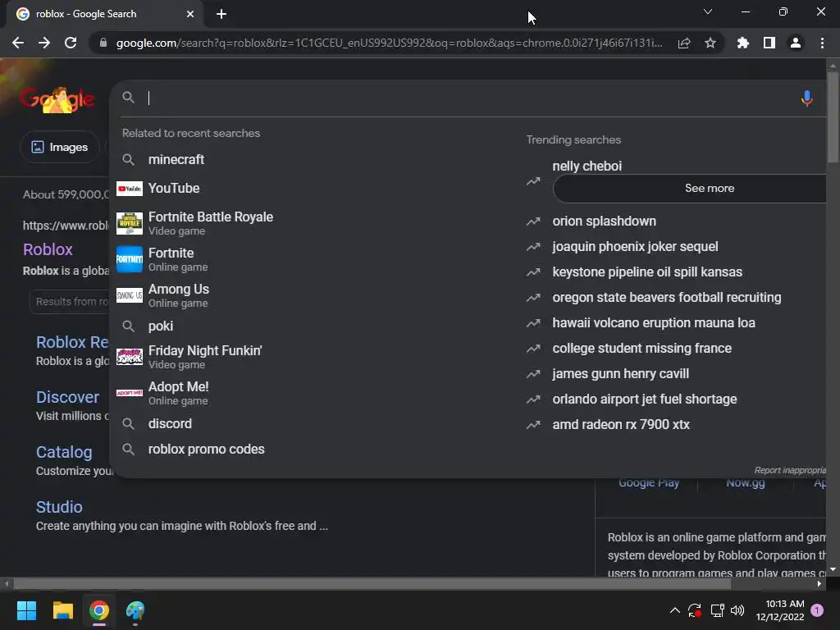Viewport: 840px width, 630px height.
Task: Click the Google doodle logo
Action: click(x=58, y=99)
